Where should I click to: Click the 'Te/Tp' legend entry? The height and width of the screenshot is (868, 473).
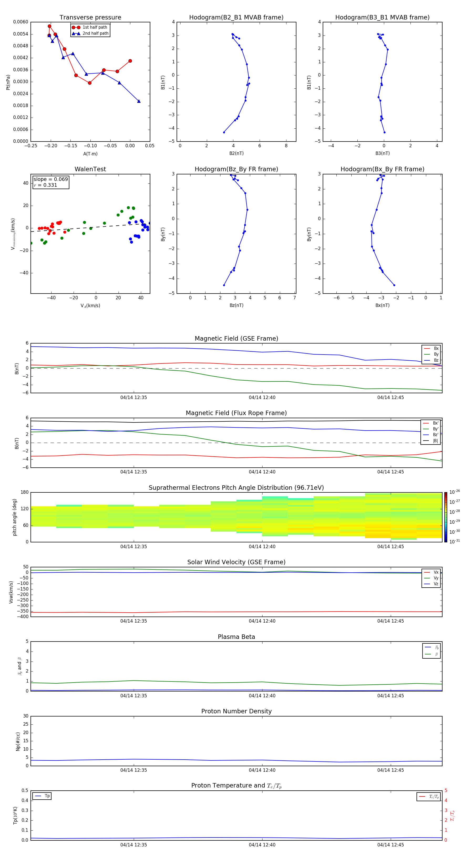point(429,796)
